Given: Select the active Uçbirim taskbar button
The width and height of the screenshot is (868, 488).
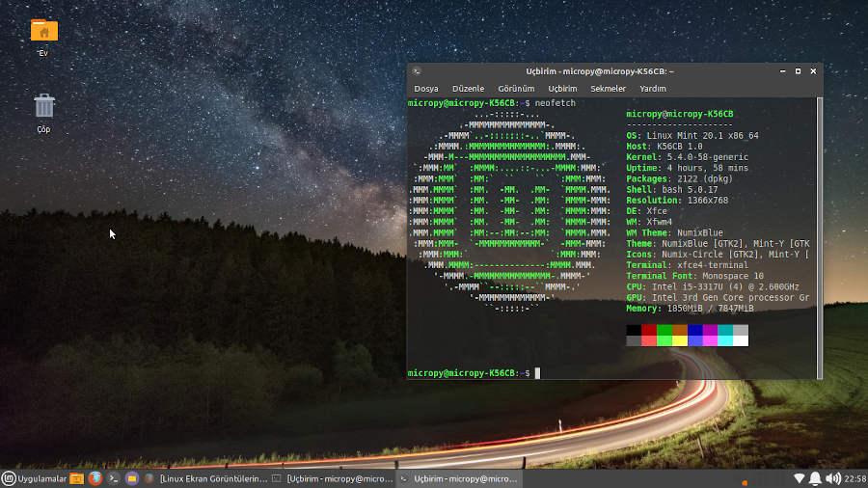Looking at the screenshot, I should coord(459,478).
